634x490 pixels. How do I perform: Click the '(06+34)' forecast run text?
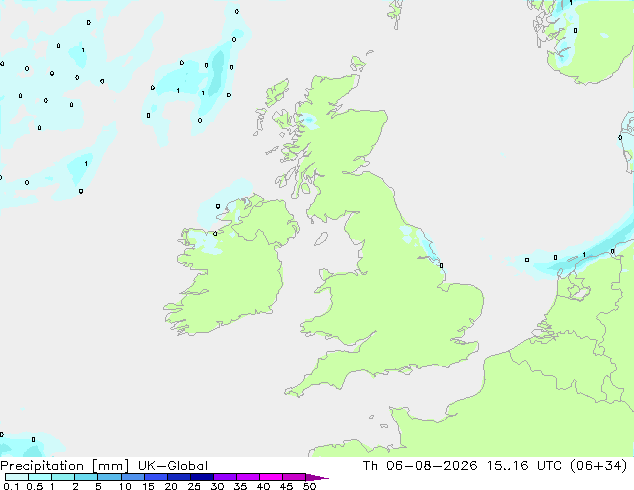point(598,466)
